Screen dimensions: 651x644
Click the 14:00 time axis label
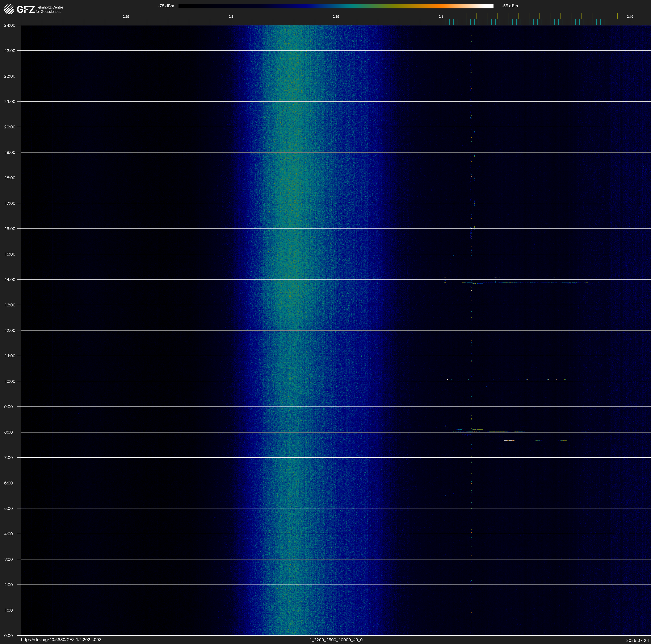pos(10,280)
